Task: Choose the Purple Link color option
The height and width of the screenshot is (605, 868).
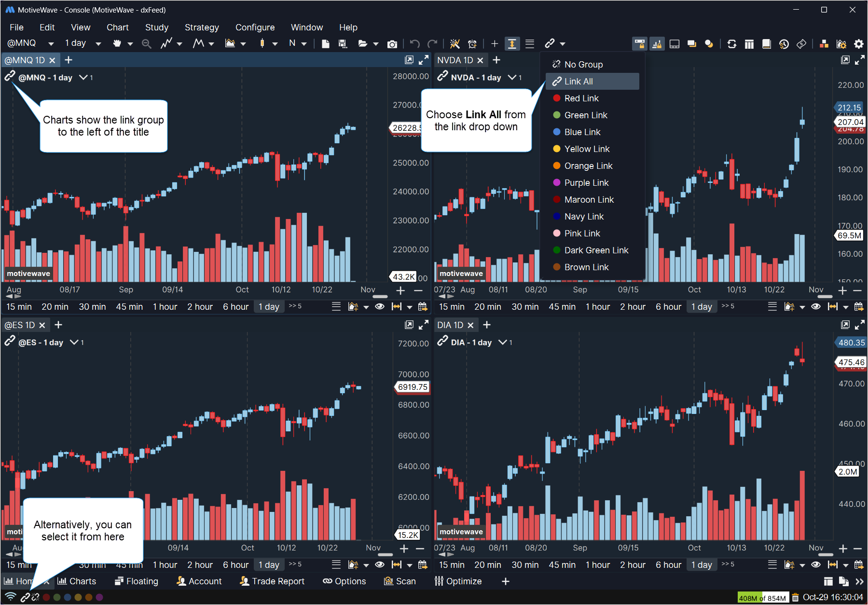Action: (x=586, y=183)
